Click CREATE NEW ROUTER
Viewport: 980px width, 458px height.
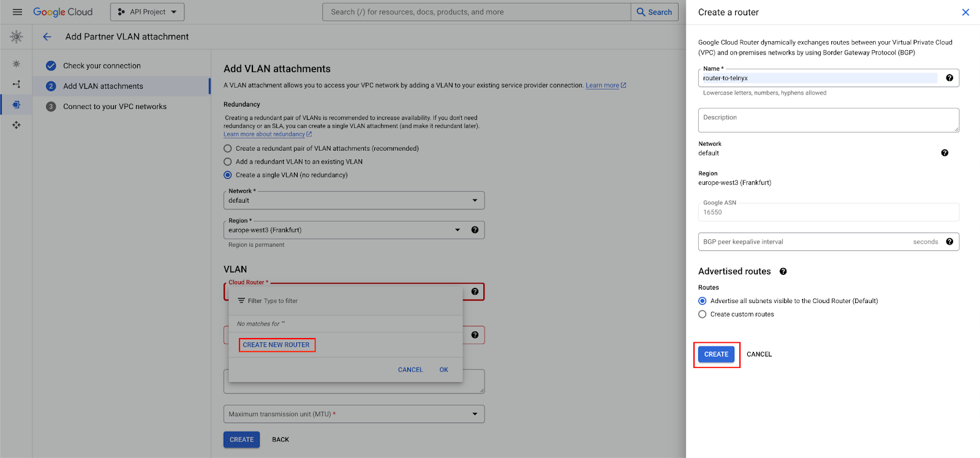276,345
